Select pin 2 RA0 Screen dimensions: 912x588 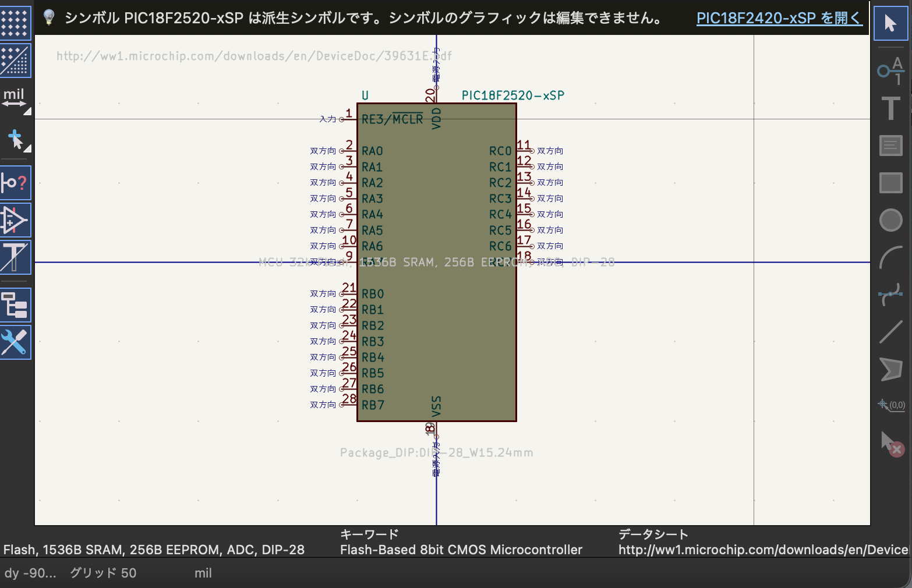[x=349, y=151]
